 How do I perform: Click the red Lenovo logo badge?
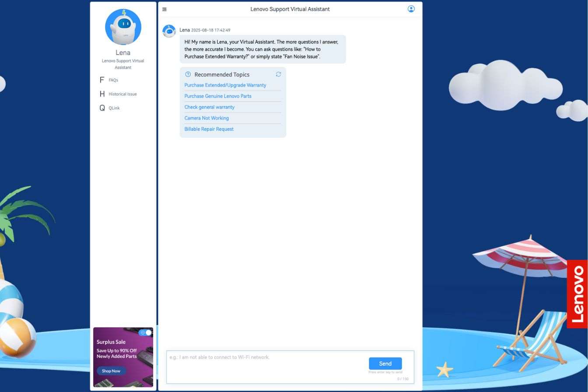(577, 294)
